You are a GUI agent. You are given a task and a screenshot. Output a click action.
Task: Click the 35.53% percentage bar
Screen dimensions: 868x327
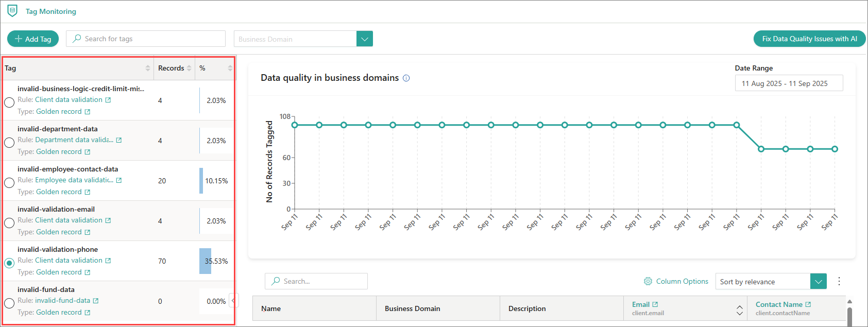tap(206, 261)
